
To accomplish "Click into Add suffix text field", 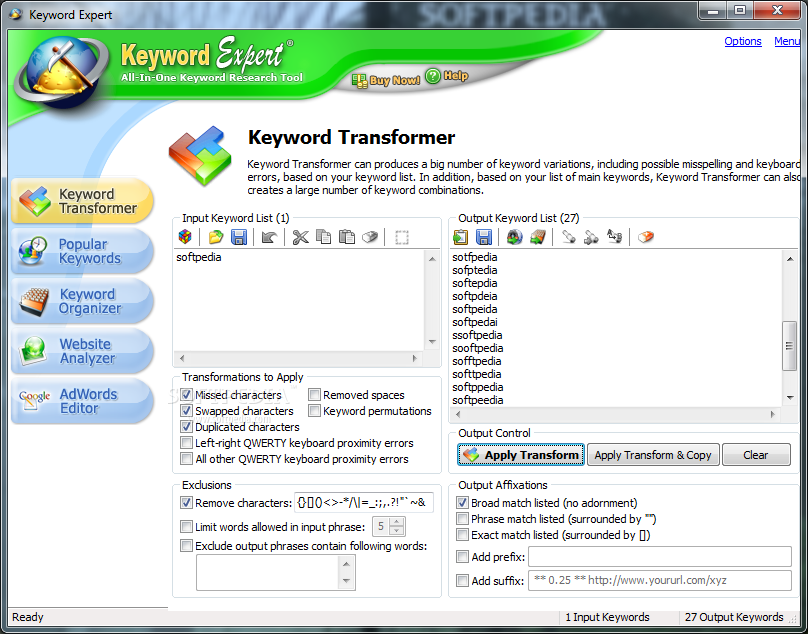I will point(660,580).
